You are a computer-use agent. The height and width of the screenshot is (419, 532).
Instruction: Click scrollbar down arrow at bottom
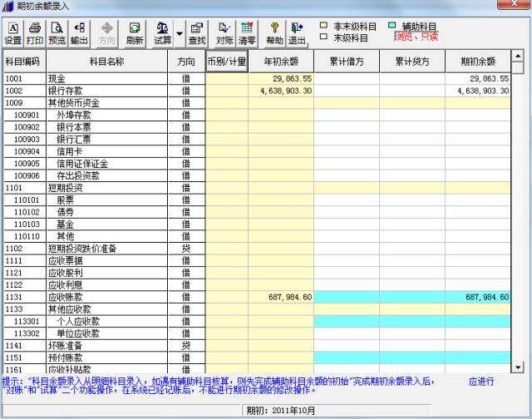click(x=517, y=367)
